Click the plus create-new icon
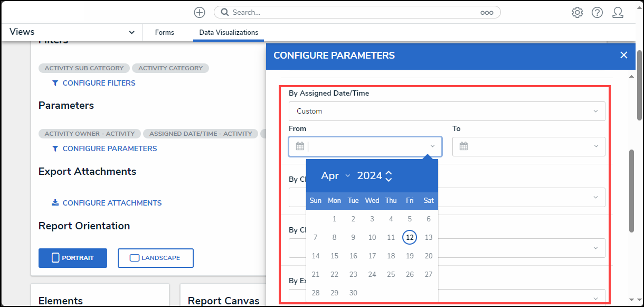The height and width of the screenshot is (307, 644). 200,12
